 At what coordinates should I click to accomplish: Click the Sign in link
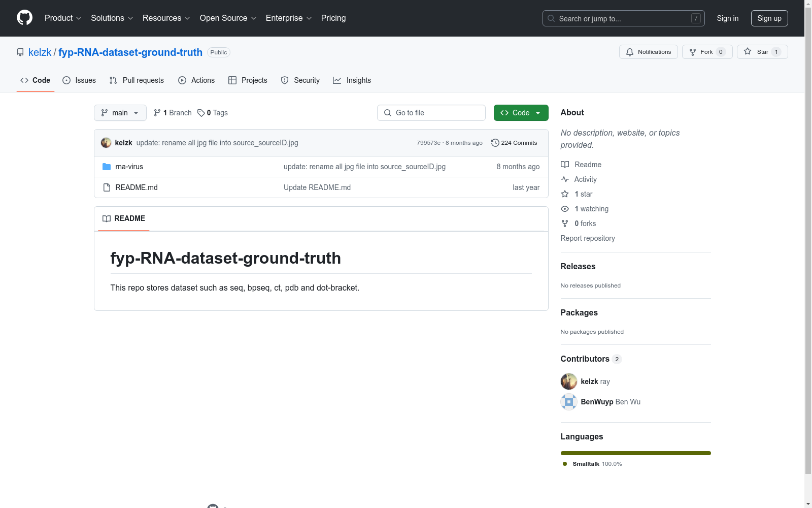click(x=728, y=18)
